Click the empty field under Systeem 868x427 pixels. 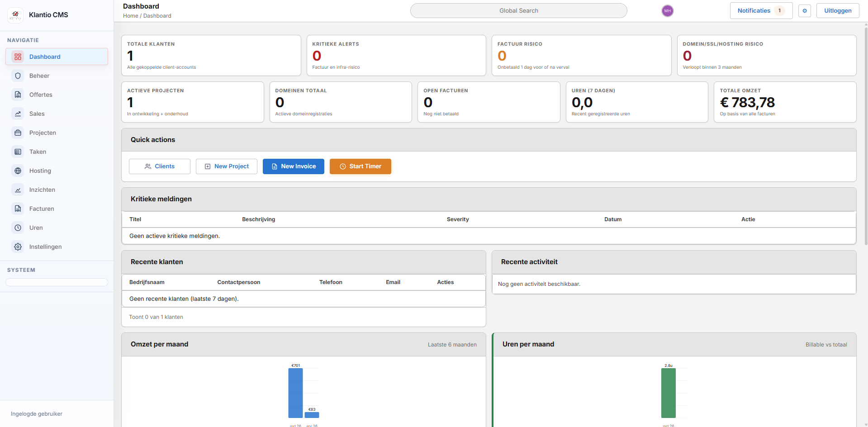tap(57, 282)
